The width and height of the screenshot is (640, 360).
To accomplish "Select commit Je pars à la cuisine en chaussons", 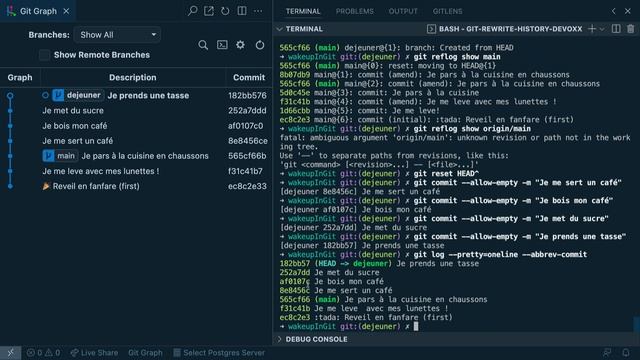I will 145,156.
